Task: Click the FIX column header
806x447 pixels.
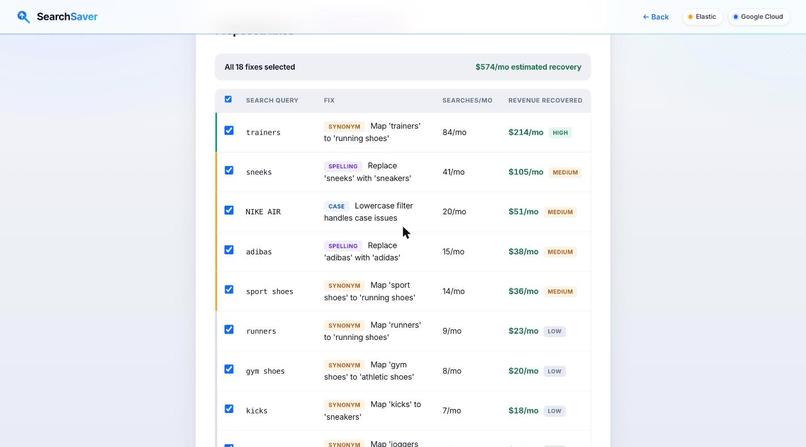Action: point(329,100)
